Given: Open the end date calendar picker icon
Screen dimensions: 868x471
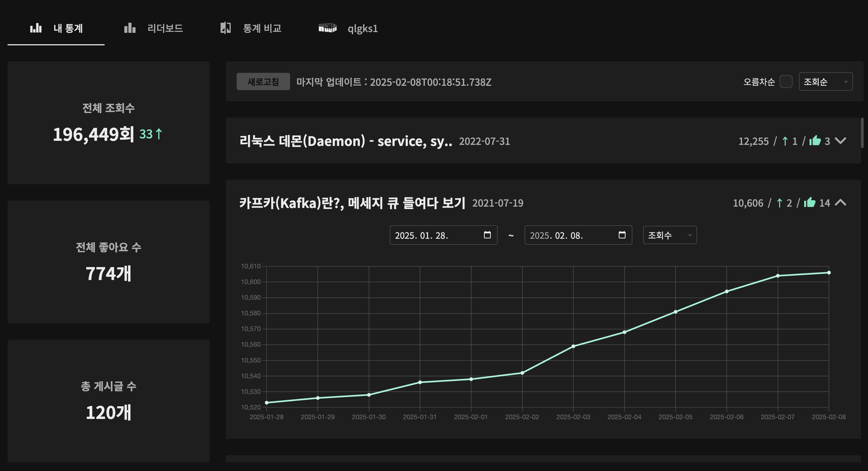Looking at the screenshot, I should (x=622, y=235).
